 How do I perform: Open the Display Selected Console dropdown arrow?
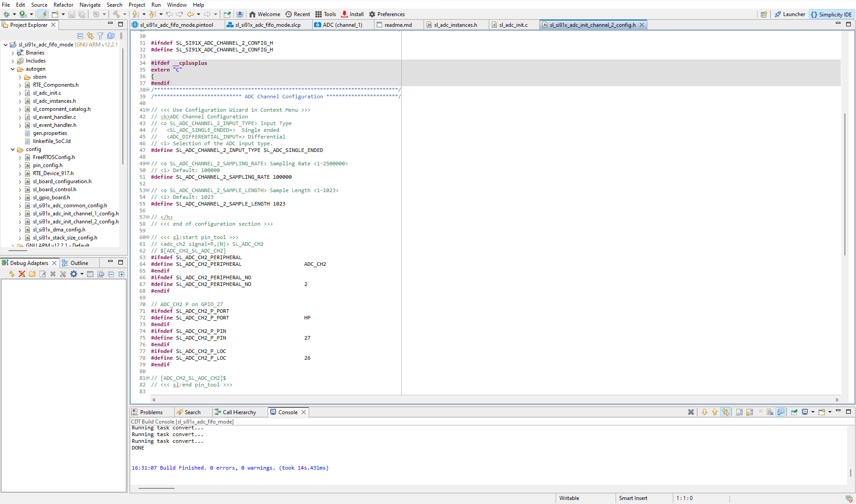coord(813,412)
